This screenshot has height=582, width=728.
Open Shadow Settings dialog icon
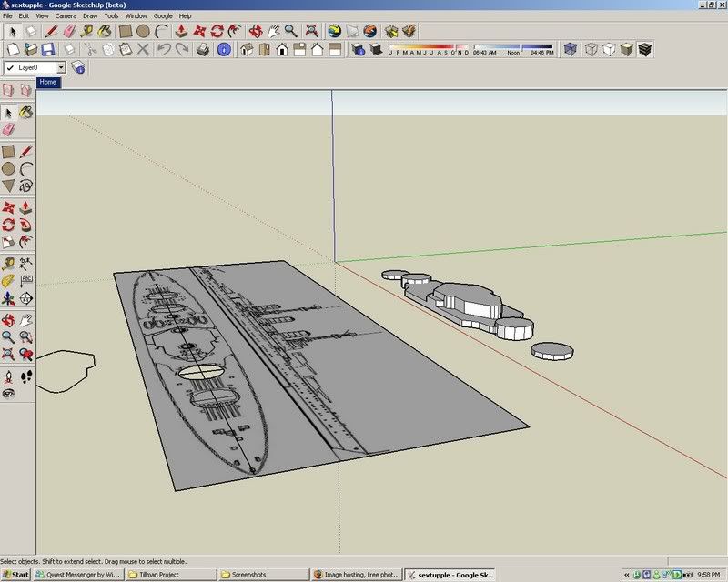click(x=358, y=49)
